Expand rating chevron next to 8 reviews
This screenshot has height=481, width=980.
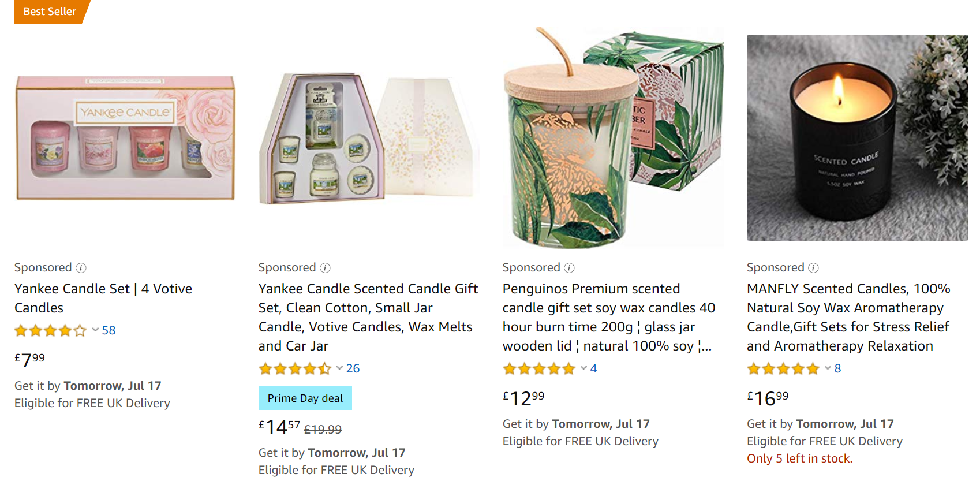(828, 368)
